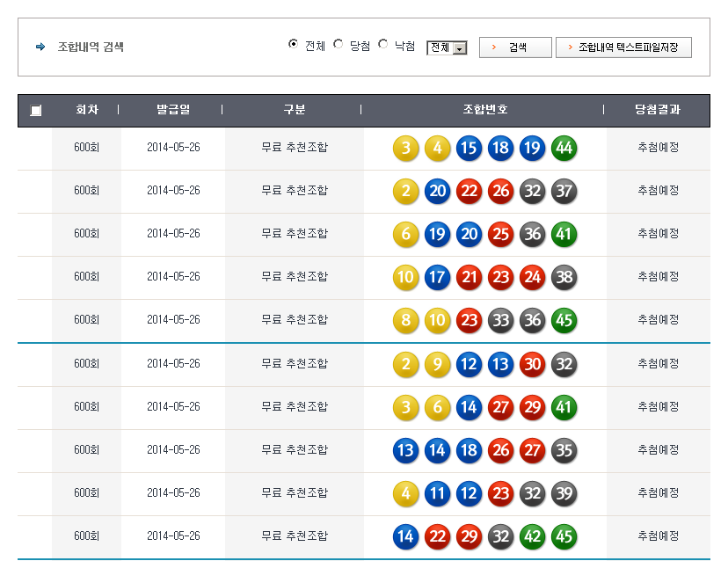Click the red number 25 ball
Screen dimensions: 728x561
coord(500,234)
